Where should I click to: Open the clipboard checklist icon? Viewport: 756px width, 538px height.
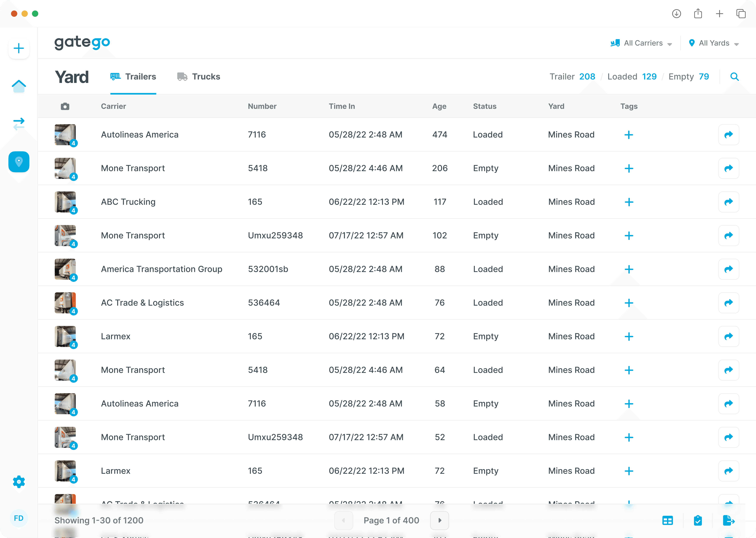coord(698,520)
